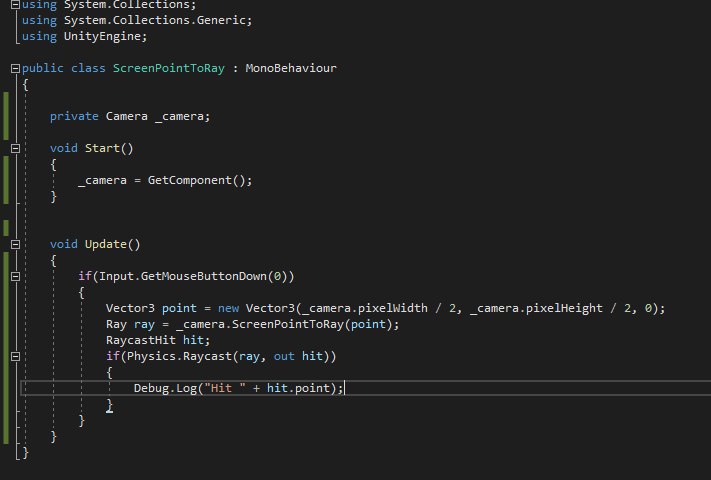Click the _camera.pixelWidth expression
711x480 pixels.
[x=365, y=308]
